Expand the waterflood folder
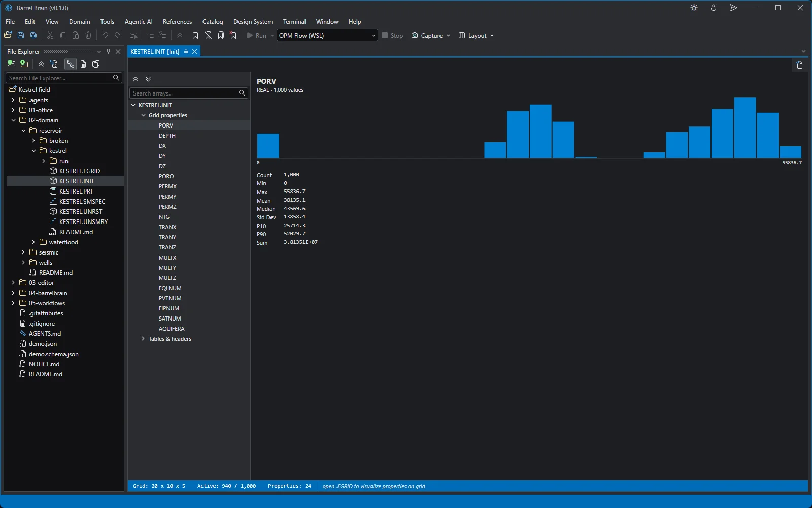Viewport: 812px width, 508px height. point(33,242)
